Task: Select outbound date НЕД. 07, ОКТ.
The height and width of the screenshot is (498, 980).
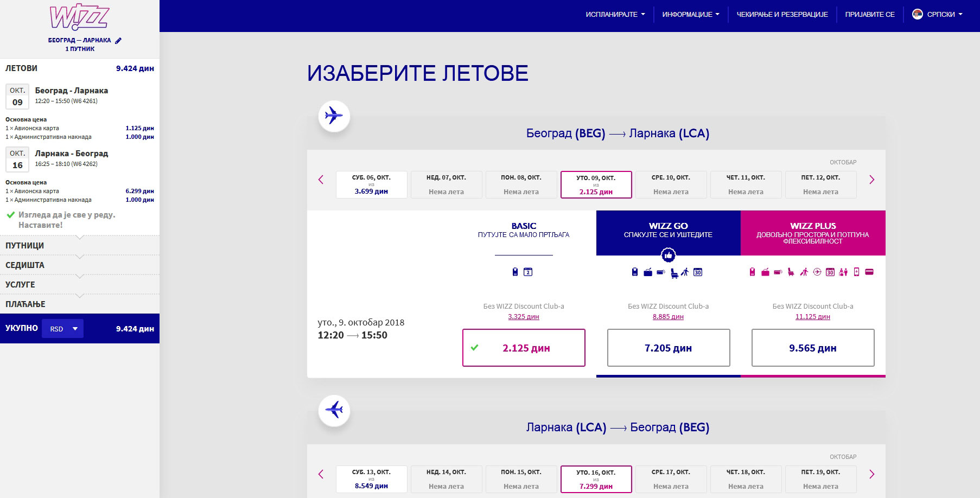Action: (x=446, y=184)
